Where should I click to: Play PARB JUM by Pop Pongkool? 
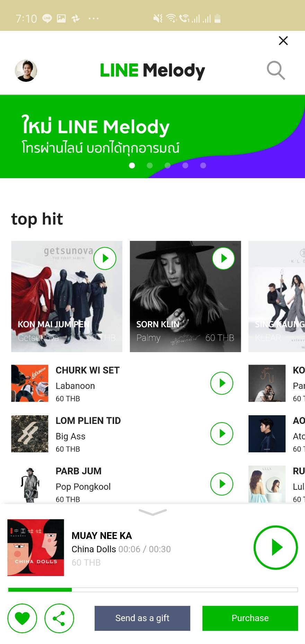pyautogui.click(x=221, y=484)
